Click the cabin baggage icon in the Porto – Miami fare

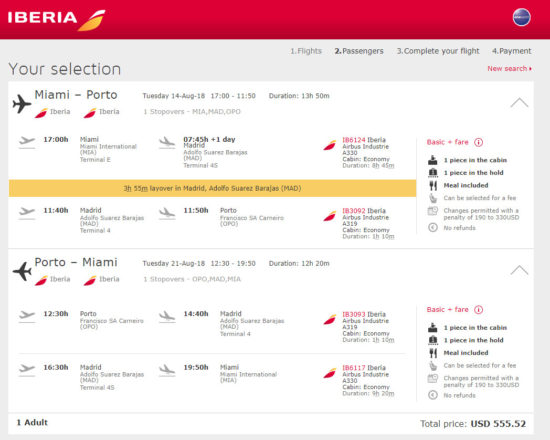tap(433, 327)
